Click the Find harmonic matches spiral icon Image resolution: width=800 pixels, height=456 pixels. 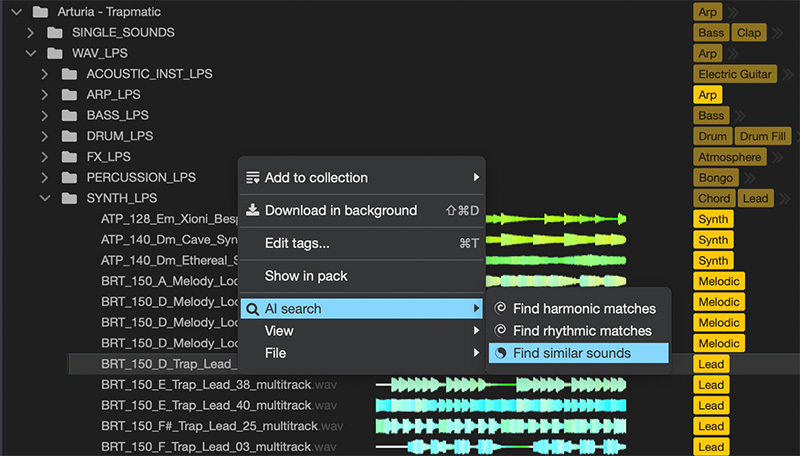coord(501,309)
